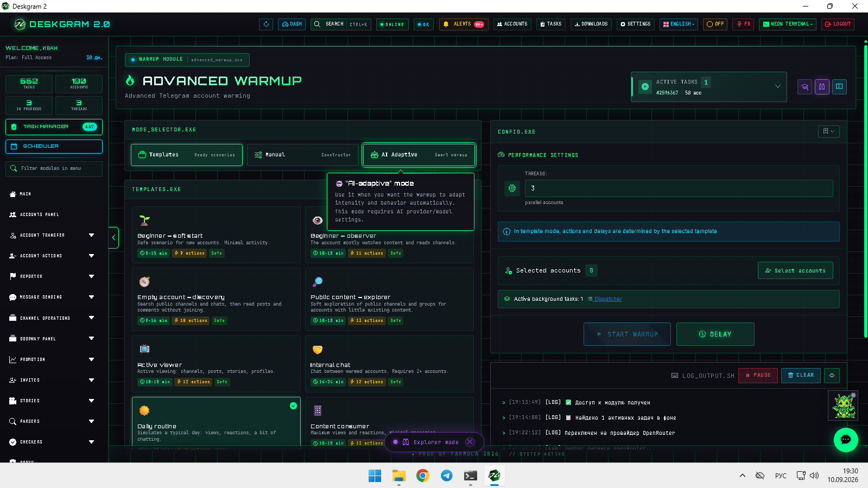
Task: Open the Dispatcher link
Action: click(x=608, y=299)
